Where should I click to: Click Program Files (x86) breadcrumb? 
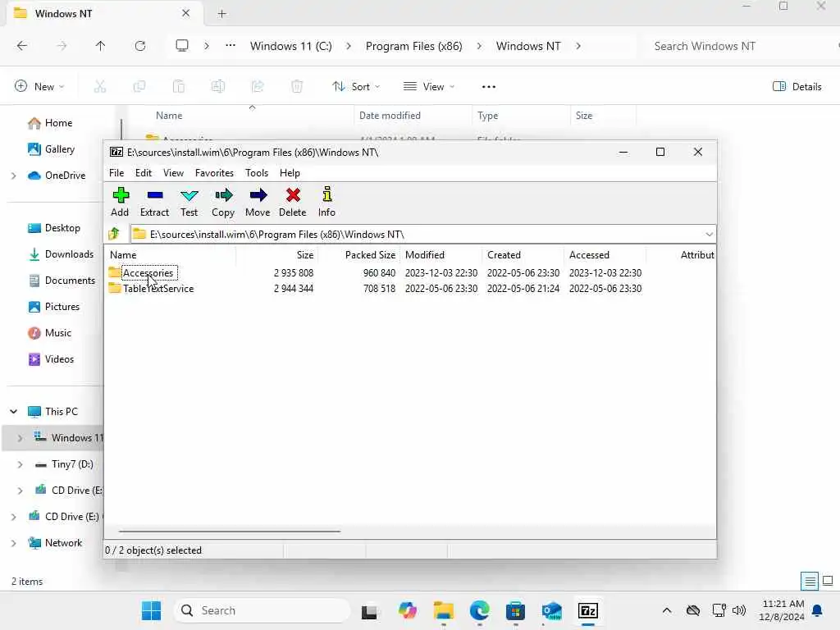tap(413, 46)
